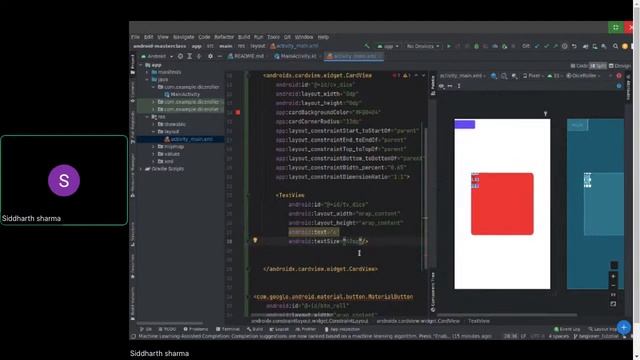Click the zoom in plus on design surface
This screenshot has width=640, height=360.
tap(613, 276)
